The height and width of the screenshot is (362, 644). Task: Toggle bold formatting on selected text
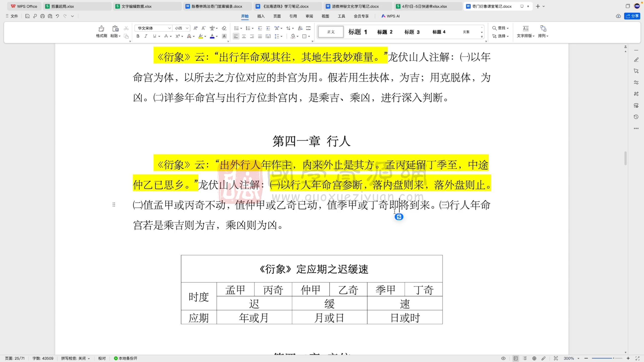(138, 36)
